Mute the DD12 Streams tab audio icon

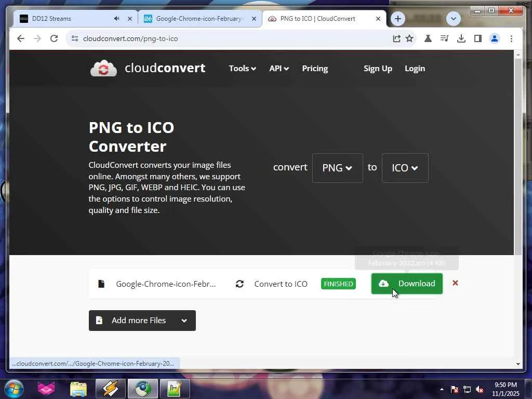(117, 19)
